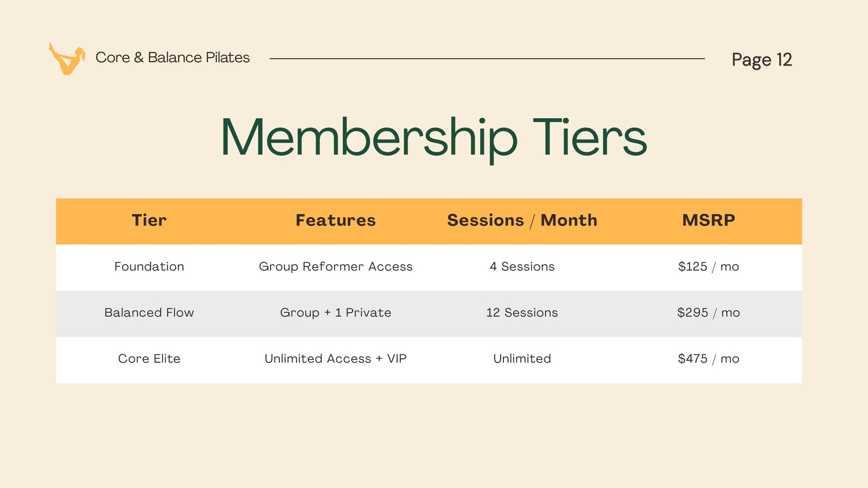Select the Foundation tier cell
This screenshot has height=488, width=868.
pos(149,267)
